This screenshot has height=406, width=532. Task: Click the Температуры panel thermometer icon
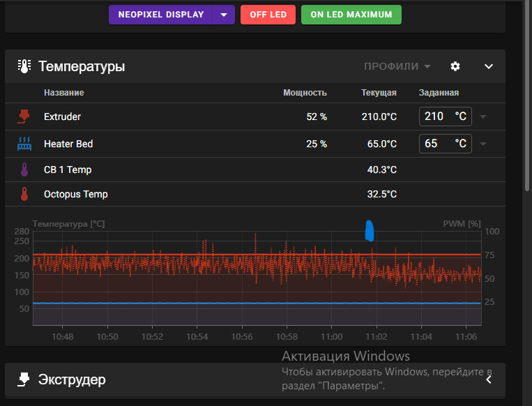[x=24, y=66]
